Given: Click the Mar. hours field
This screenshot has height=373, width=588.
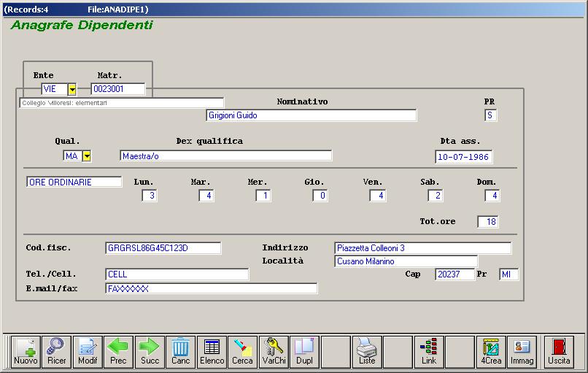Looking at the screenshot, I should [206, 196].
